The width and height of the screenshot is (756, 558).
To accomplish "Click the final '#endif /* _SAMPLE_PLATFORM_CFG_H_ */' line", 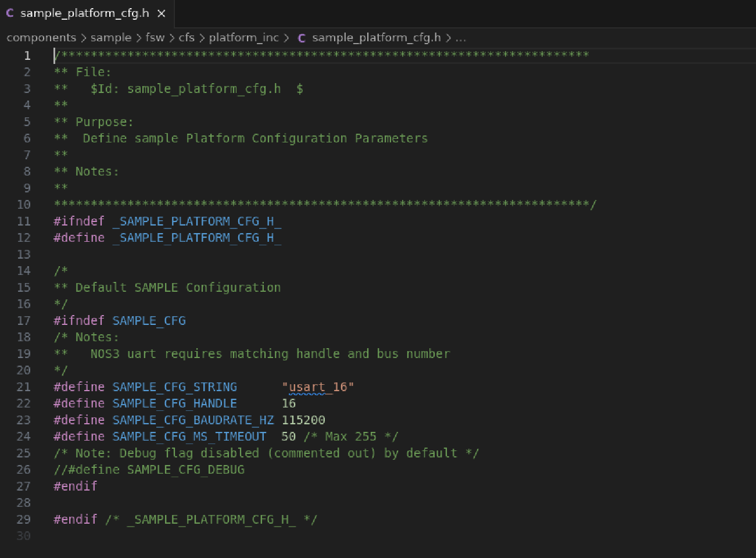I will point(185,520).
